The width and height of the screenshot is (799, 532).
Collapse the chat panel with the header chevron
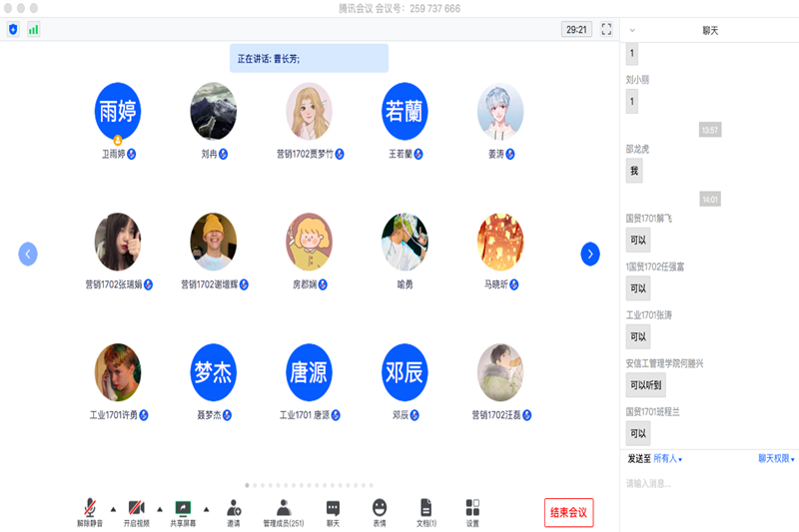coord(631,30)
